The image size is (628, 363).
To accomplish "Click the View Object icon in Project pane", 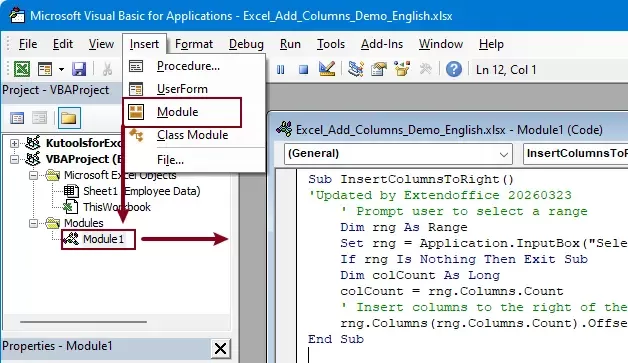I will [x=39, y=118].
